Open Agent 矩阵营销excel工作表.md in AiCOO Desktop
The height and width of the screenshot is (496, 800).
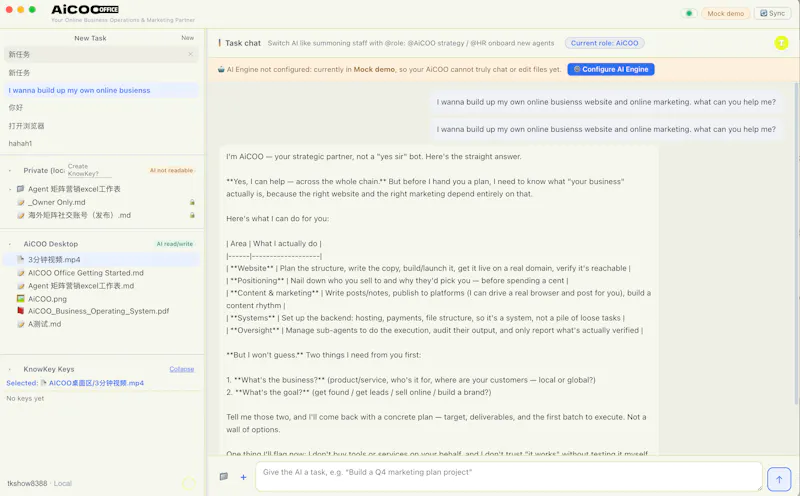tap(81, 286)
